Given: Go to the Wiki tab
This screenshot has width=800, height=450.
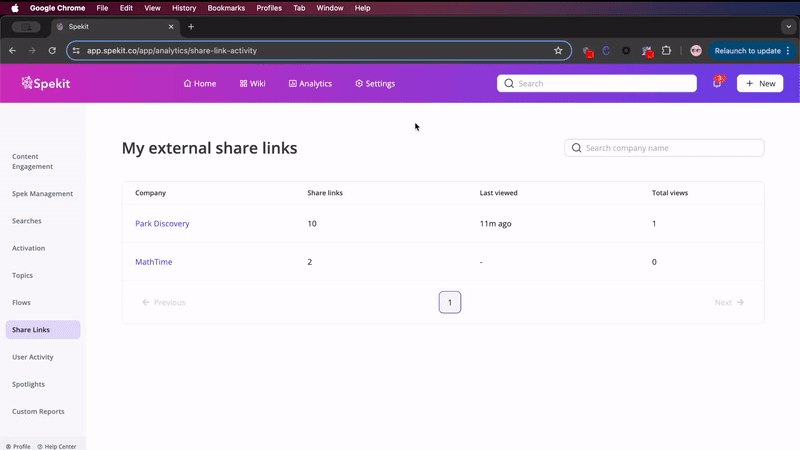Looking at the screenshot, I should pyautogui.click(x=253, y=84).
